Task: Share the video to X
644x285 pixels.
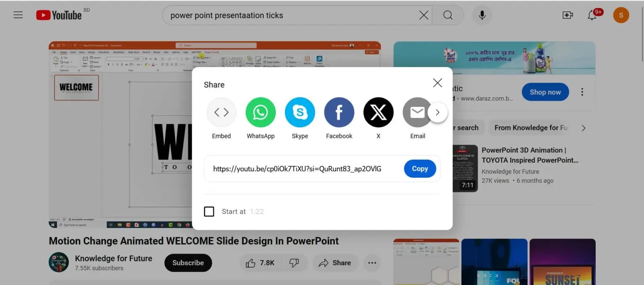Action: pyautogui.click(x=378, y=118)
